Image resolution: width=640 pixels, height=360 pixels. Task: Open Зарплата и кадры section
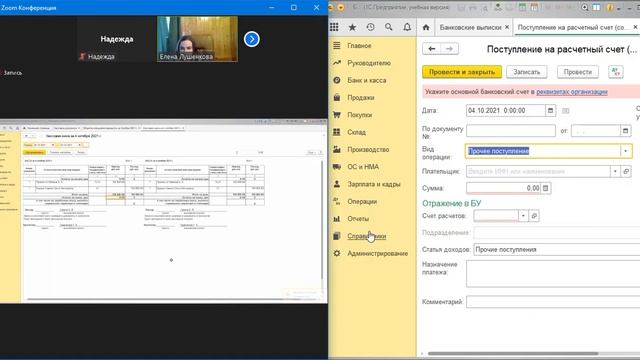coord(373,184)
